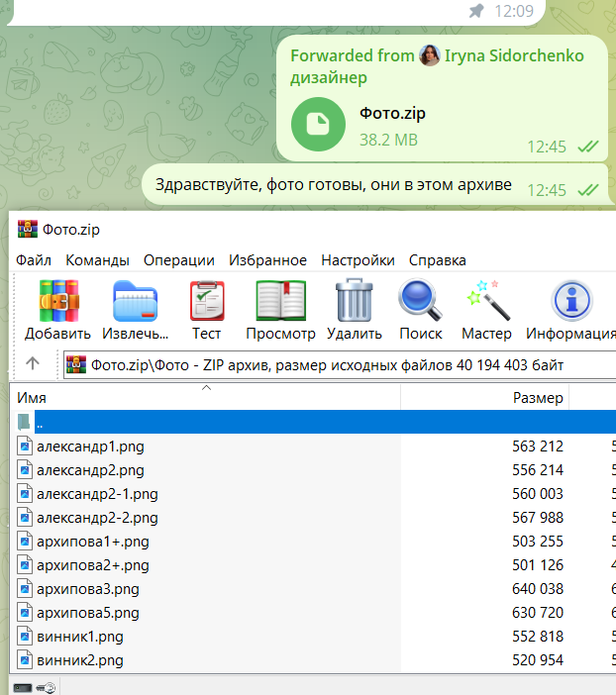
Task: Show archive Информация icon
Action: tap(571, 301)
